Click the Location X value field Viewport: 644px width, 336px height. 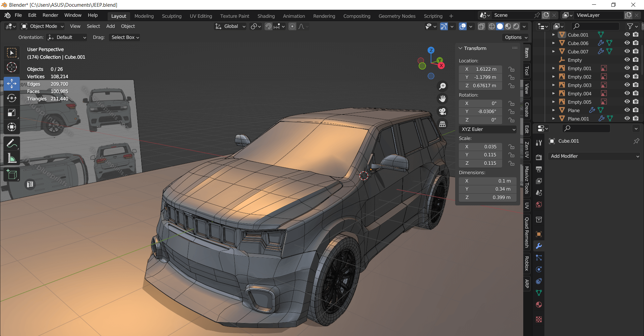click(480, 69)
